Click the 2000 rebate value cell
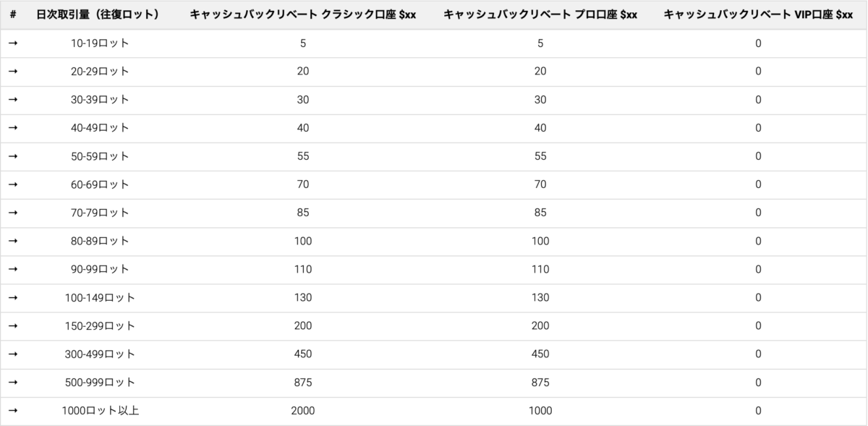The height and width of the screenshot is (426, 868). pyautogui.click(x=302, y=410)
